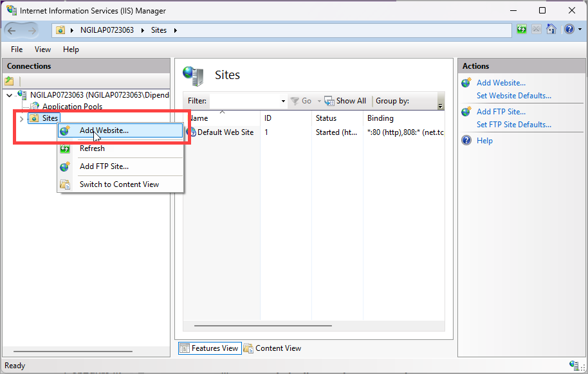Click into the Filter text field
The image size is (588, 374).
[244, 101]
